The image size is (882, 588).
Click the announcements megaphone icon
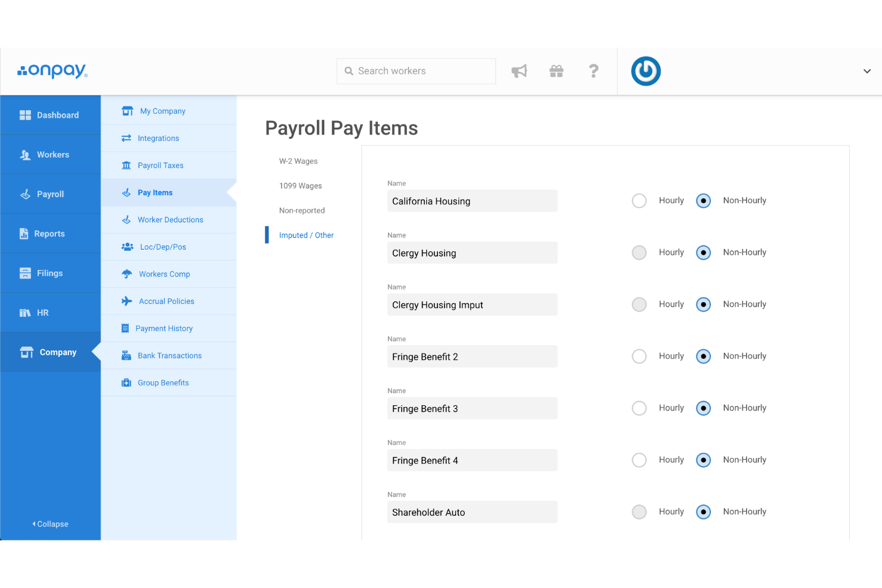519,71
